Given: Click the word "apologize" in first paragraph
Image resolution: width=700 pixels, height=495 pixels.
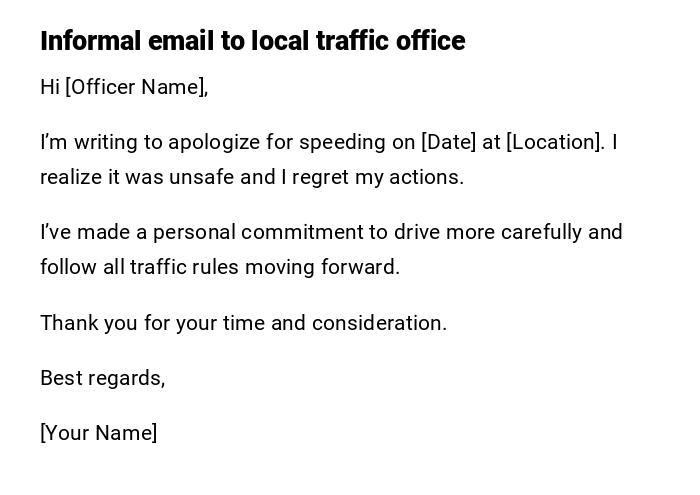Looking at the screenshot, I should pyautogui.click(x=213, y=142).
